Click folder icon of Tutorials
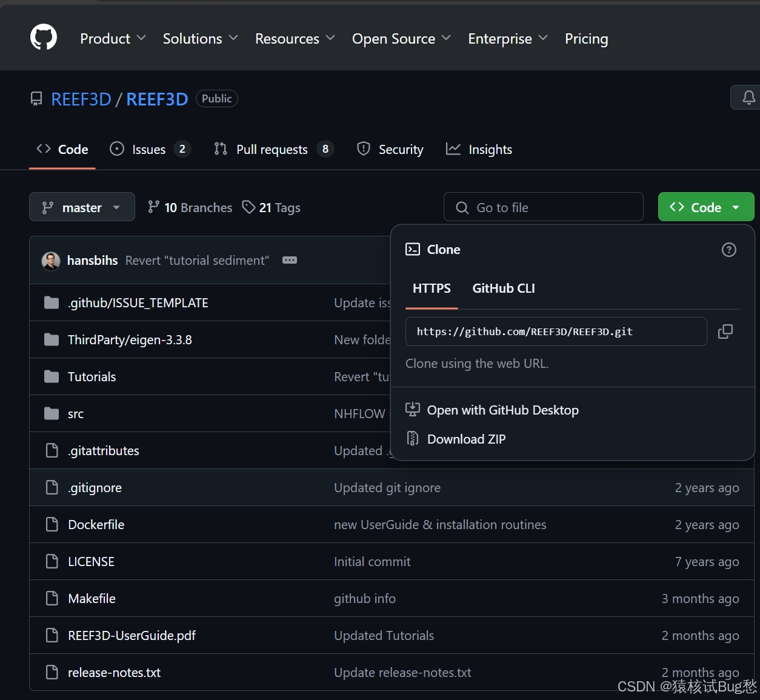760x700 pixels. pyautogui.click(x=52, y=376)
